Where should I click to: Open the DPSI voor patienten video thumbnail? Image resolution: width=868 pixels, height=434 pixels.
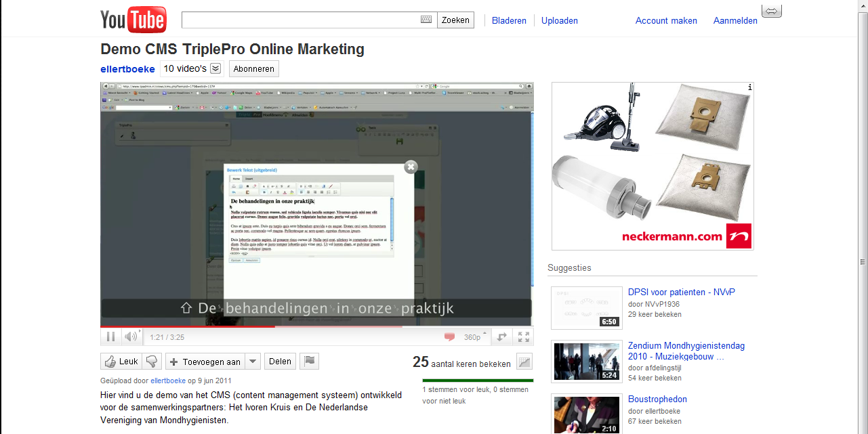coord(586,307)
